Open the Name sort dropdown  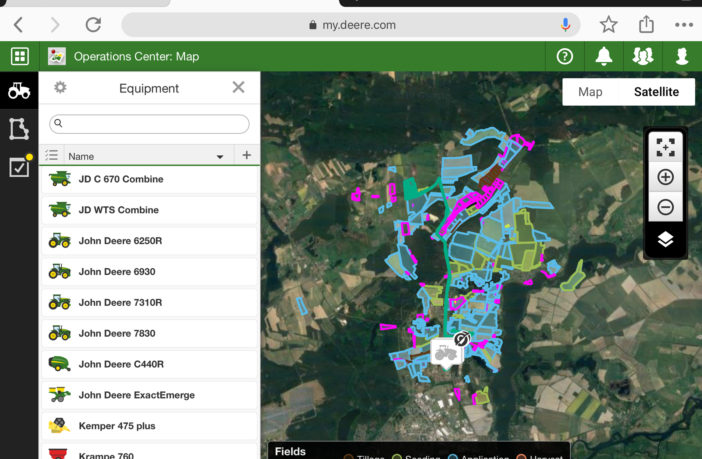(219, 156)
